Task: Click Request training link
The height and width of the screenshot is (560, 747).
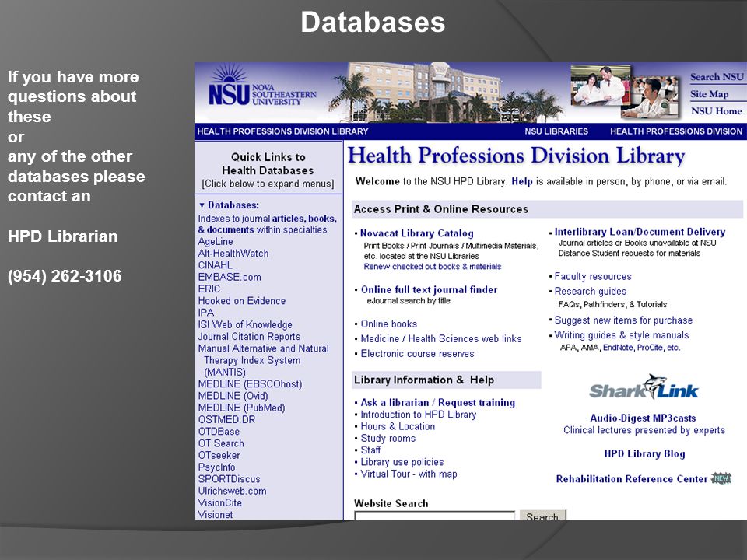Action: 476,402
